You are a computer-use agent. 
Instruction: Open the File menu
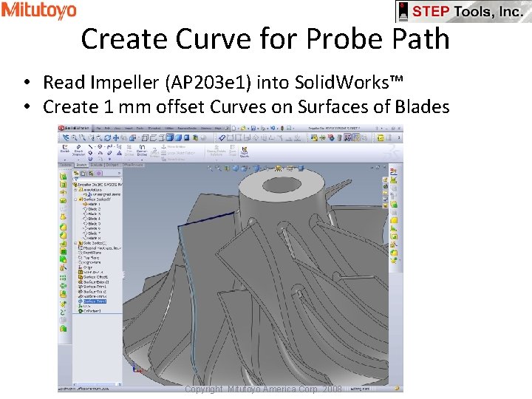98,129
